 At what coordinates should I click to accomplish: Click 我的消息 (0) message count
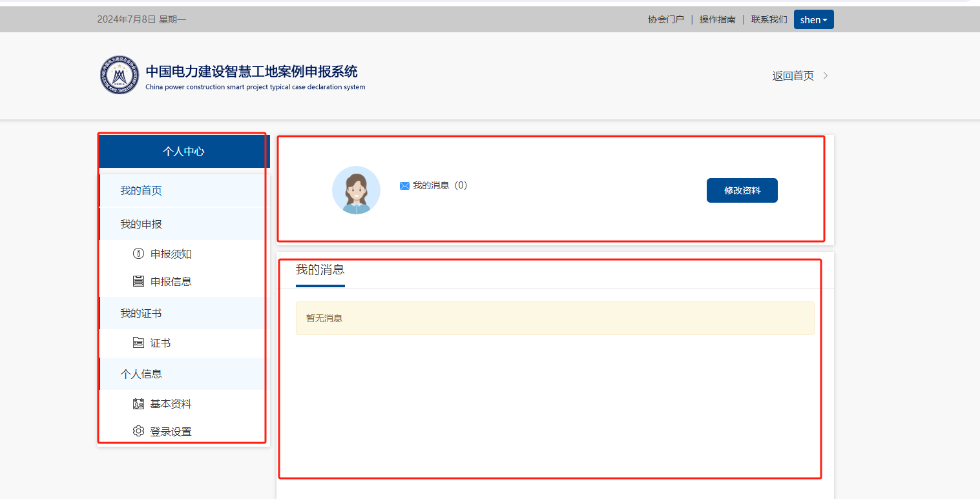coord(440,185)
